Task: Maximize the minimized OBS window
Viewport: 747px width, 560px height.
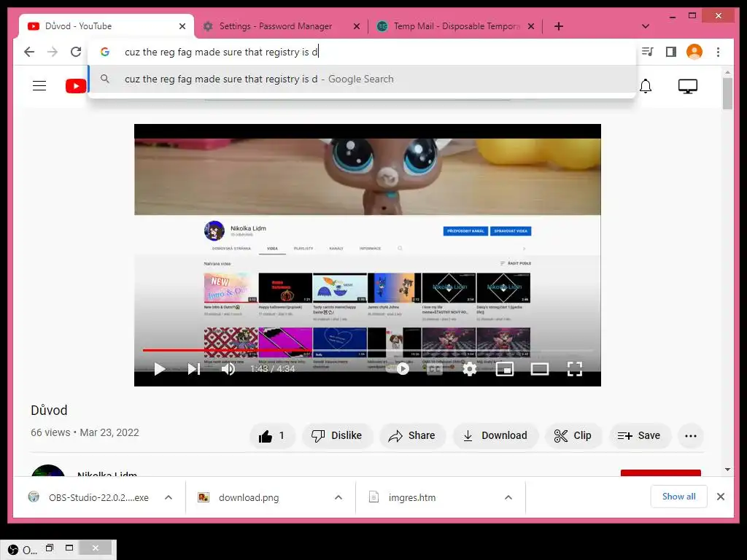Action: (x=69, y=548)
